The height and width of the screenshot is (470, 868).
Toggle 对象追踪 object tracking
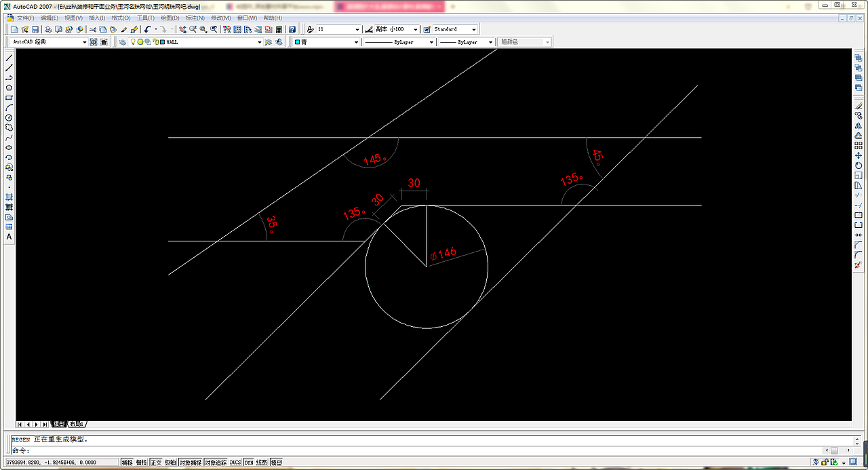click(216, 463)
